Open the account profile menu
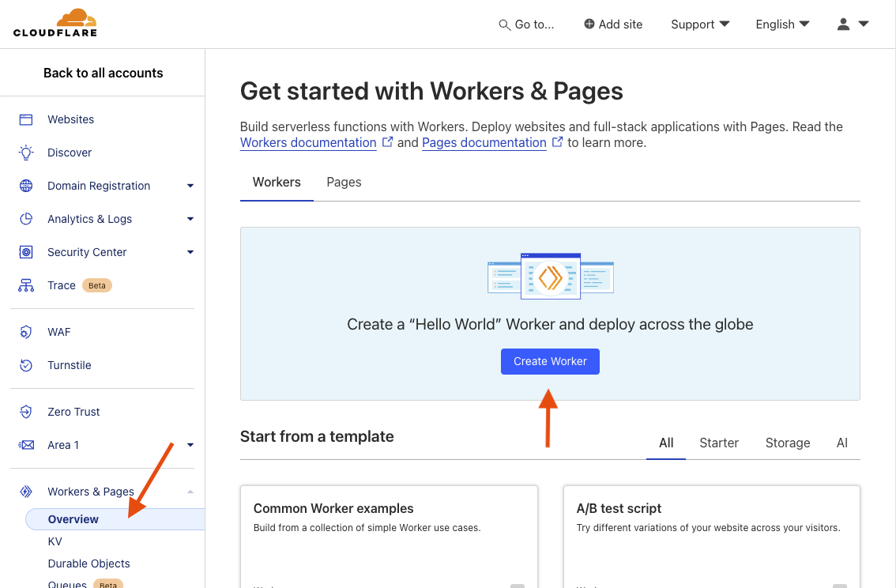 tap(852, 24)
